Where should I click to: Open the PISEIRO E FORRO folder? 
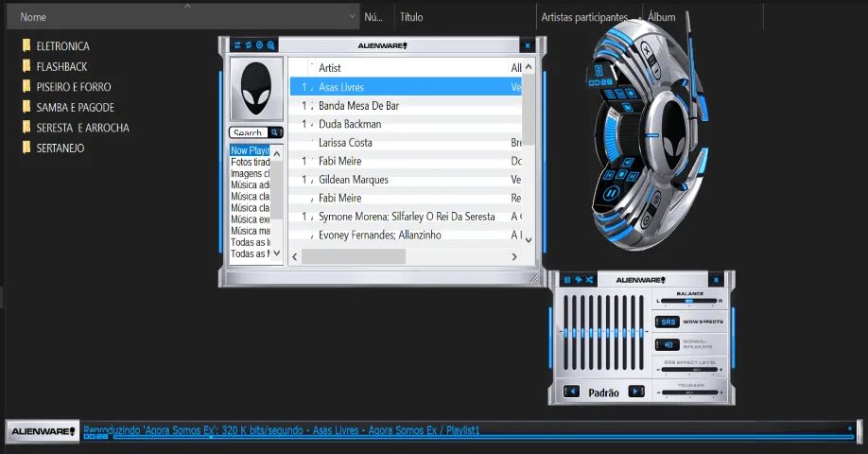tap(66, 87)
